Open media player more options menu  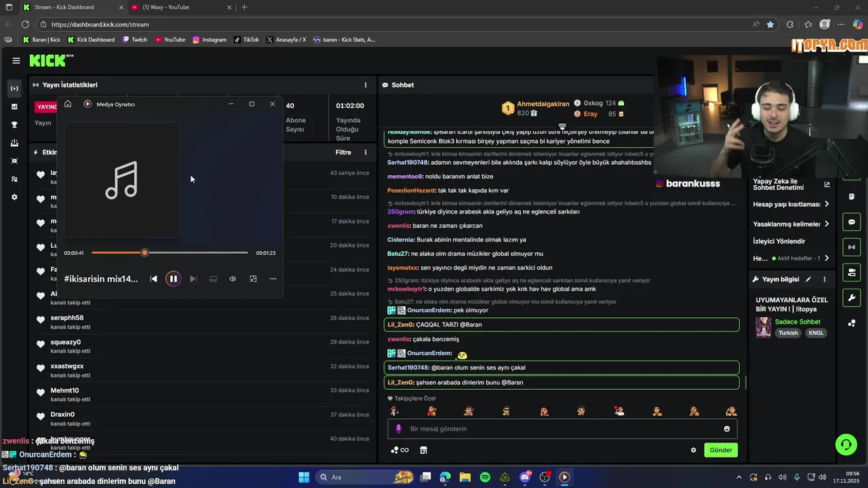[x=273, y=279]
